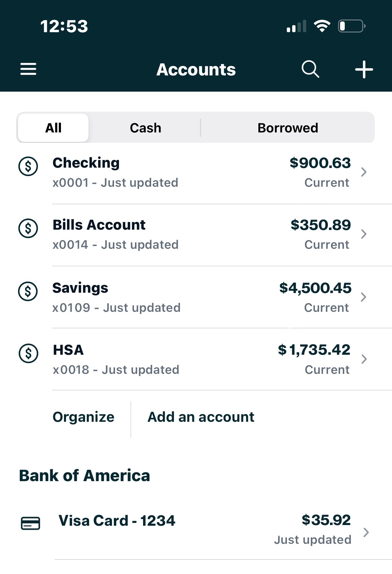Tap the Bills Account dollar icon

coord(28,228)
